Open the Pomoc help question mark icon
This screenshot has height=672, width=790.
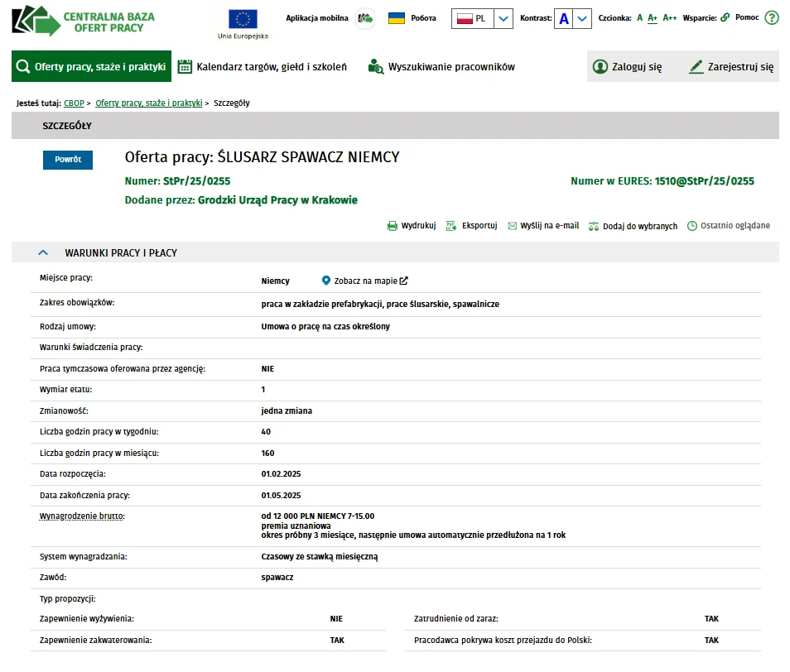771,17
